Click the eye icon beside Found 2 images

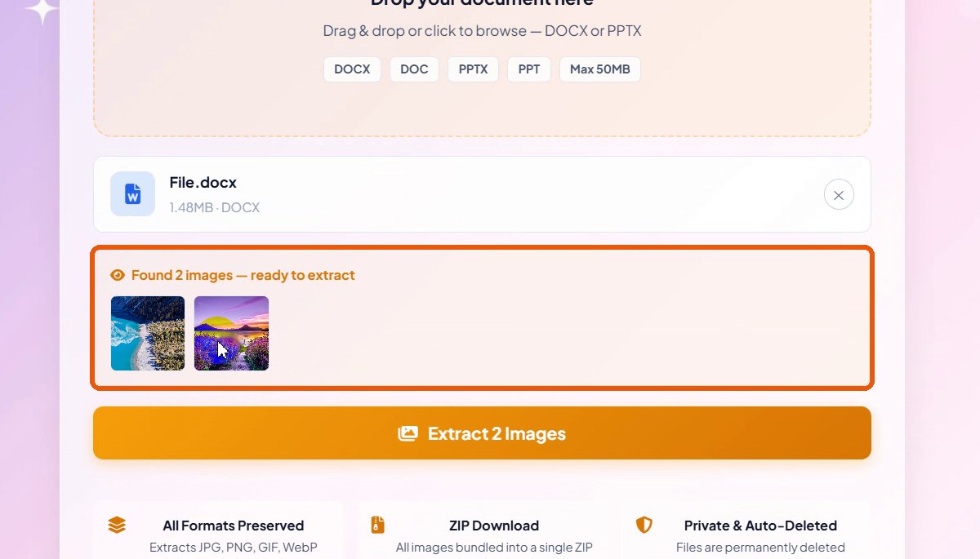click(118, 275)
